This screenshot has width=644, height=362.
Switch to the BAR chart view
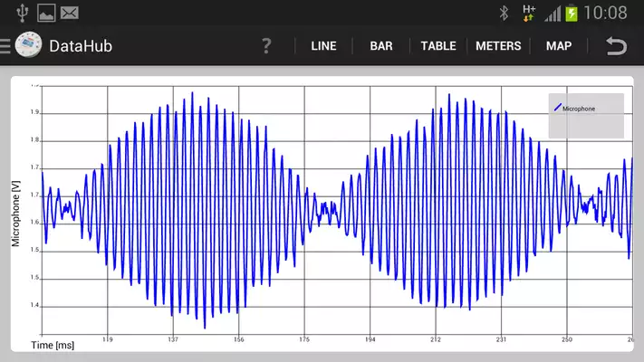click(x=381, y=46)
